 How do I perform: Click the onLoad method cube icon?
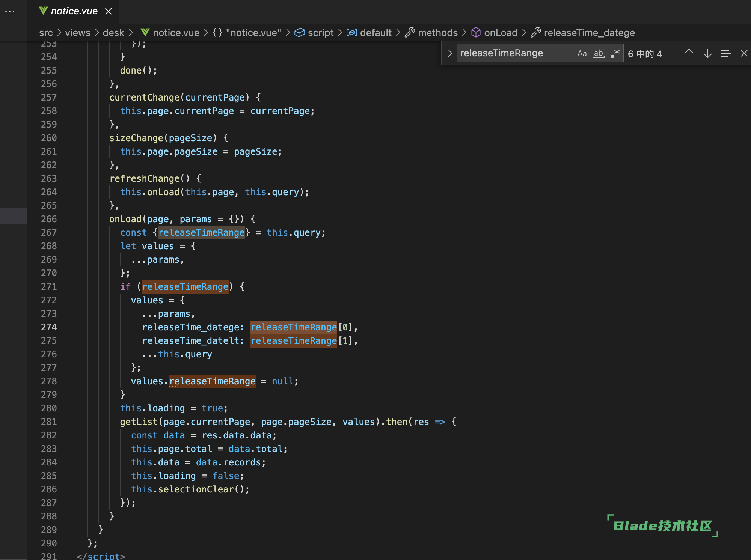pyautogui.click(x=476, y=33)
